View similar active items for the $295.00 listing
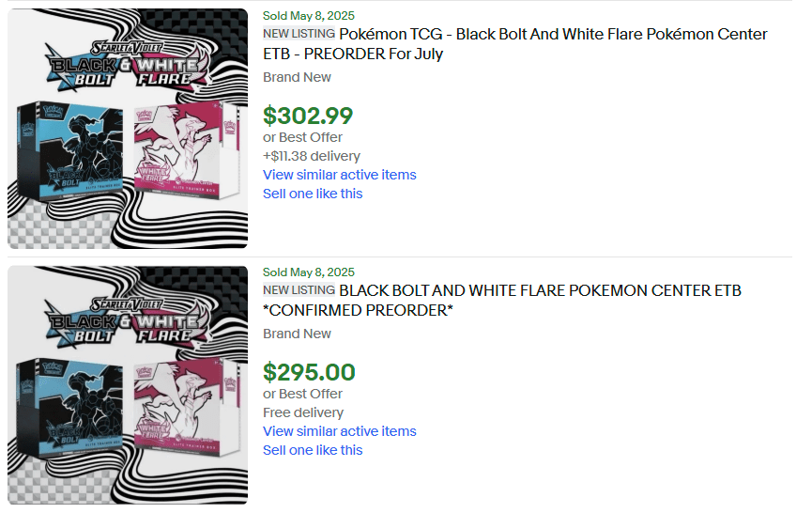812x513 pixels. pos(339,431)
